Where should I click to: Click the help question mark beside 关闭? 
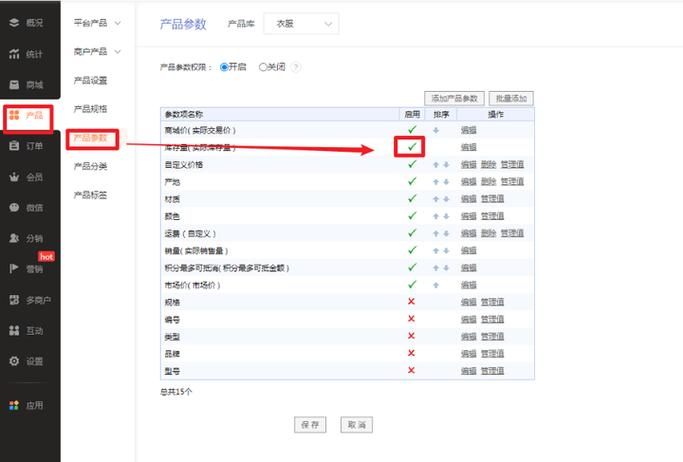[x=296, y=67]
